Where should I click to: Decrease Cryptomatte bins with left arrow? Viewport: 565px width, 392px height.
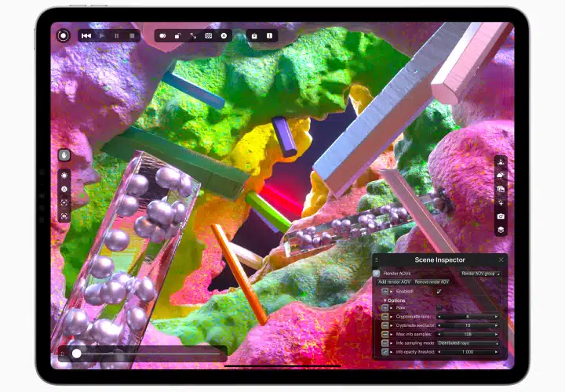(x=439, y=317)
